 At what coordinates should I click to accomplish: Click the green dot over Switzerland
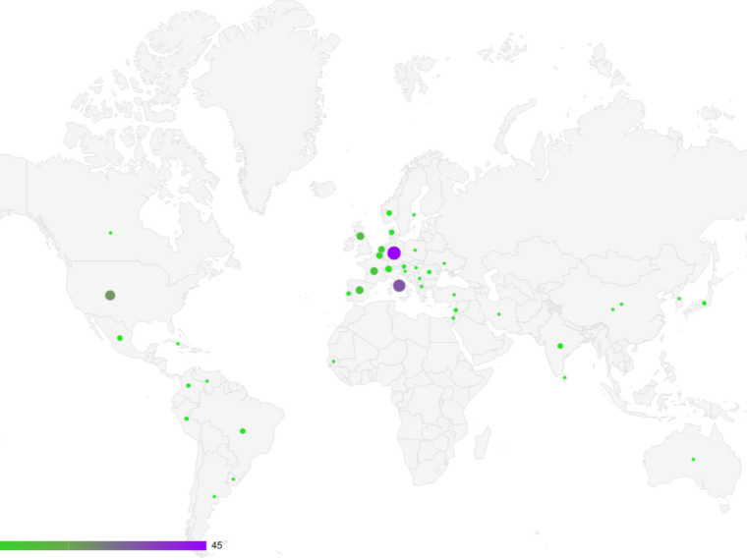[389, 269]
